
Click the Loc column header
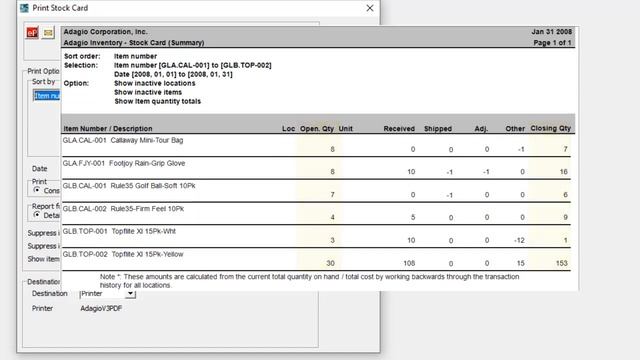point(288,129)
